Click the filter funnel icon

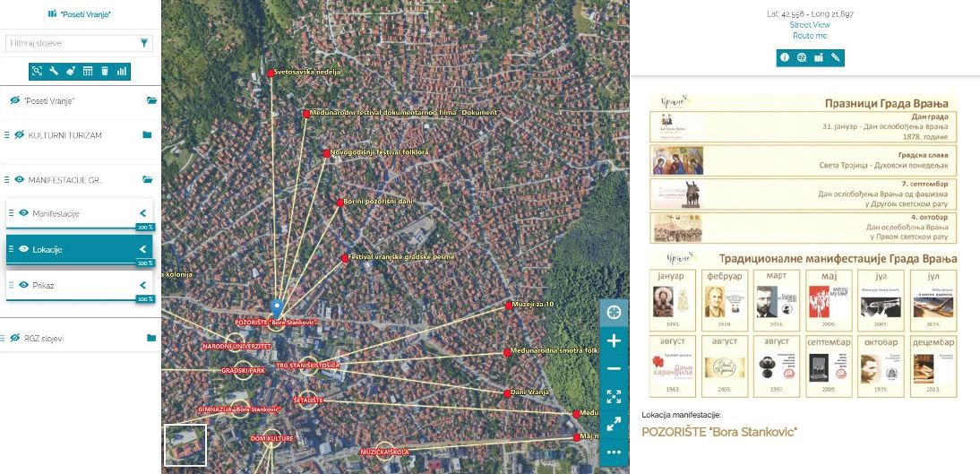tap(144, 43)
